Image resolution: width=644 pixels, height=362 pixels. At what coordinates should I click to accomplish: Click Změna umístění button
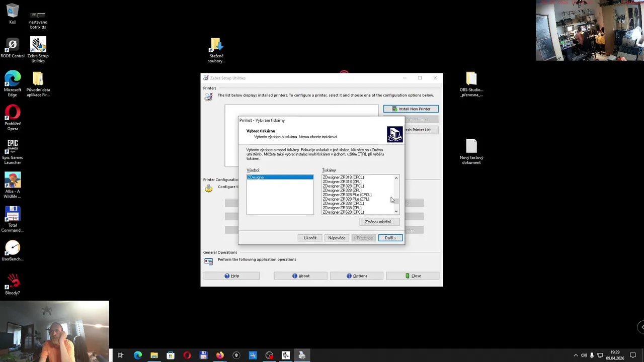[x=379, y=222]
